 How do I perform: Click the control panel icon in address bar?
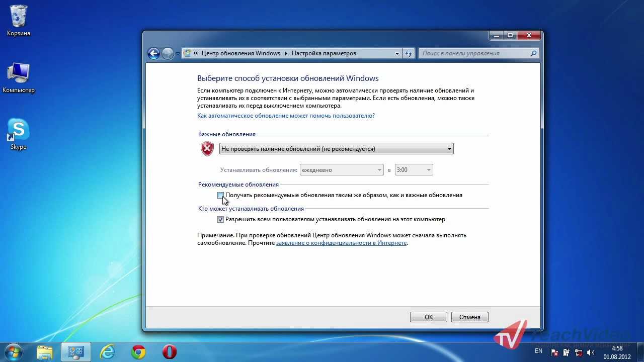pos(187,53)
